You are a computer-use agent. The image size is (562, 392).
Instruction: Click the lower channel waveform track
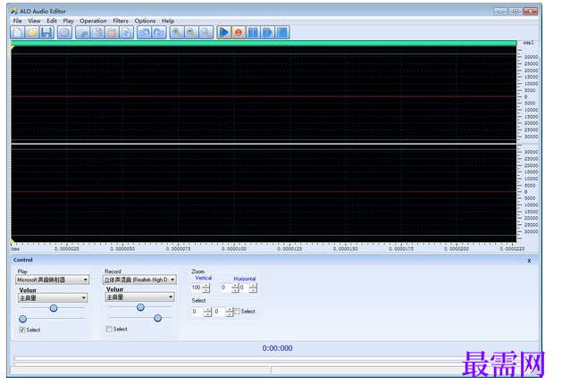(264, 192)
